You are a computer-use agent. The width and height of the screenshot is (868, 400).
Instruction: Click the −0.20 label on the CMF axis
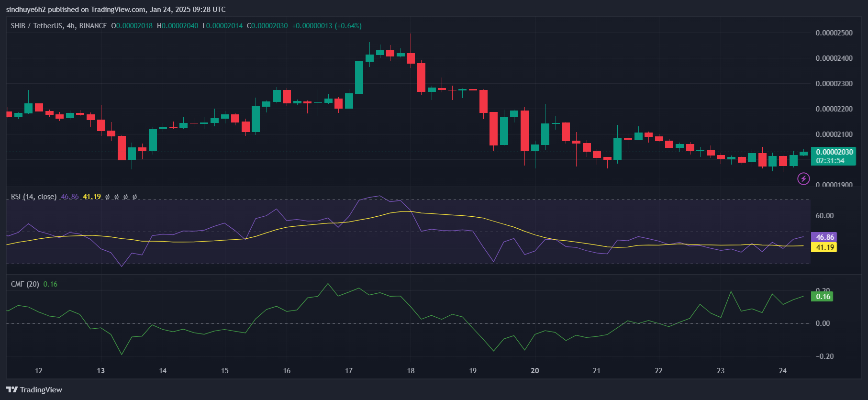(x=824, y=356)
